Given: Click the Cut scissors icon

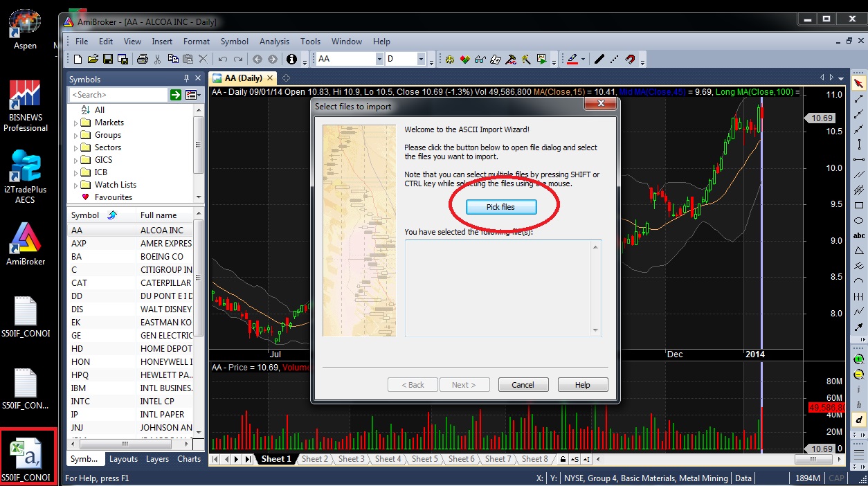Looking at the screenshot, I should point(158,60).
